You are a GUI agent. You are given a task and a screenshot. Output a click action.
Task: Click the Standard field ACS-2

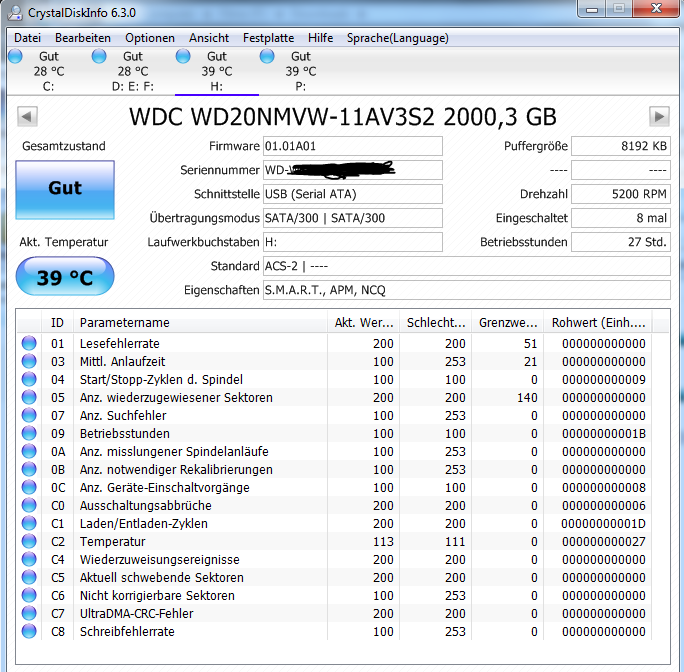467,266
